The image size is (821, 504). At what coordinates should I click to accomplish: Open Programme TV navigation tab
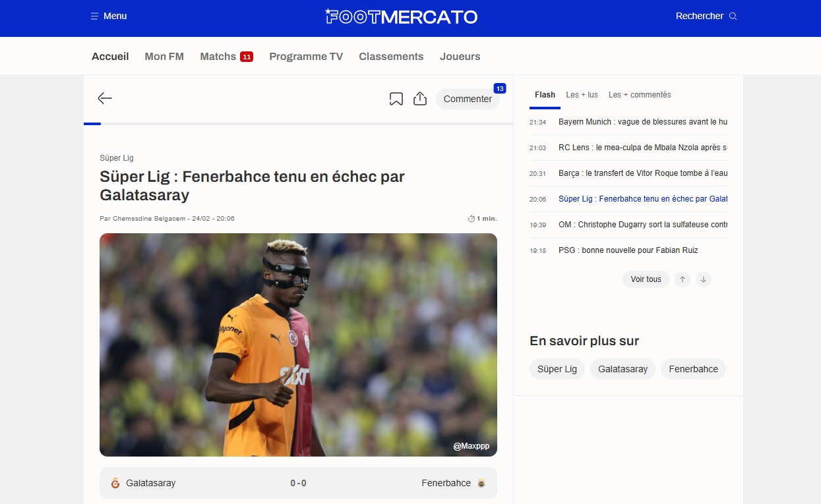tap(306, 57)
